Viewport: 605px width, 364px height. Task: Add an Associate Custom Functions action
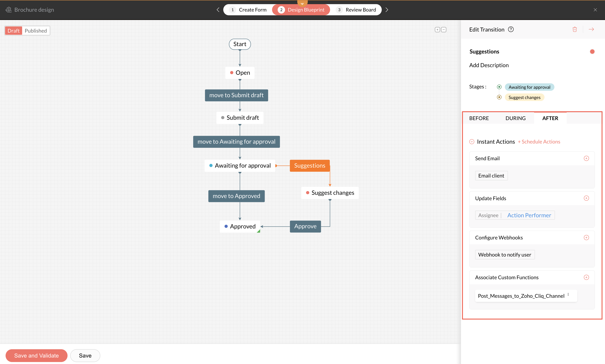click(586, 277)
